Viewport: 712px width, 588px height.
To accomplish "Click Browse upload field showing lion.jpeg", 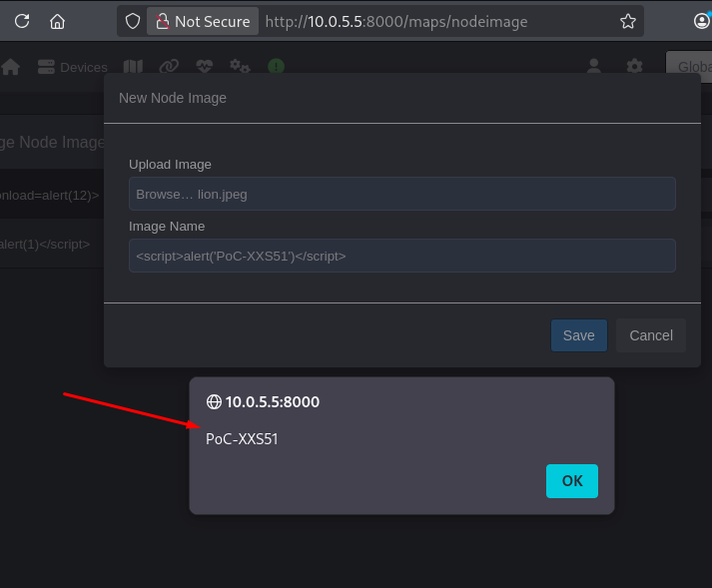I will [401, 194].
